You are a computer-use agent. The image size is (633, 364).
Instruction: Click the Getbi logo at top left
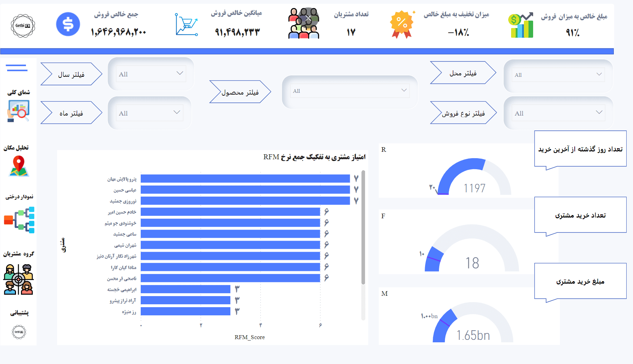point(23,26)
